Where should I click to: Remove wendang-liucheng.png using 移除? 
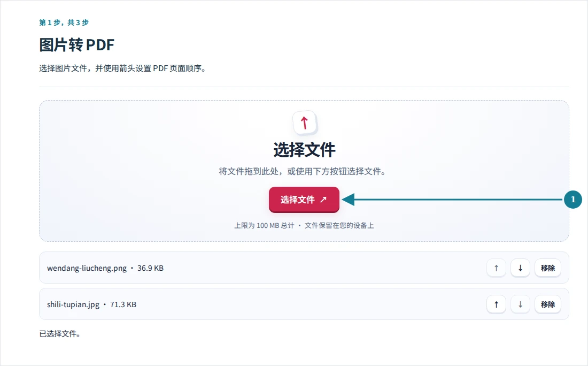547,268
